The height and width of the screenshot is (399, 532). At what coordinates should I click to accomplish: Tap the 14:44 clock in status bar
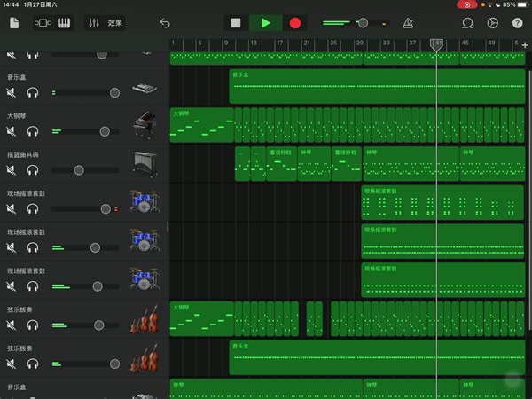(11, 4)
